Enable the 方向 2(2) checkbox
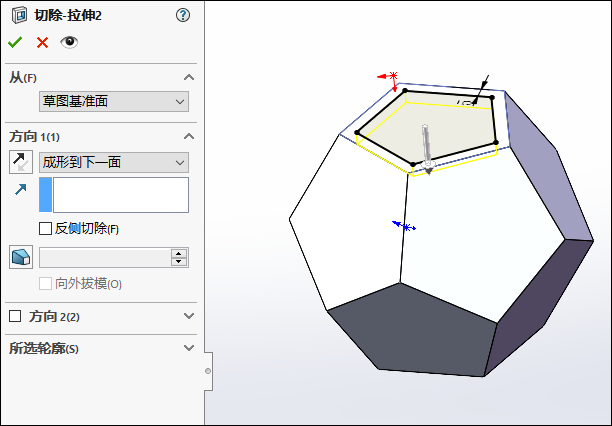 click(15, 316)
